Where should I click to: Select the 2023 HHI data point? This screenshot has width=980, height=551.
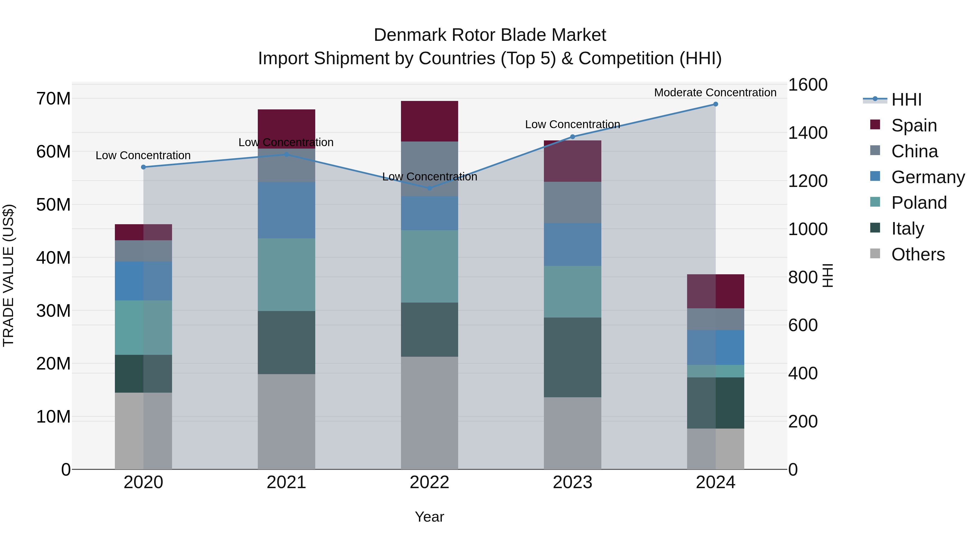[x=572, y=137]
